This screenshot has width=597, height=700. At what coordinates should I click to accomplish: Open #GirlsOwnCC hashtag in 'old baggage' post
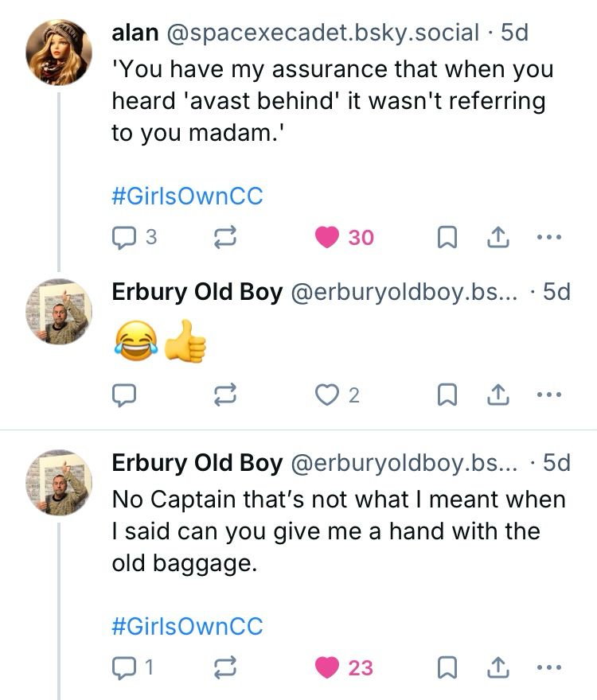point(187,627)
